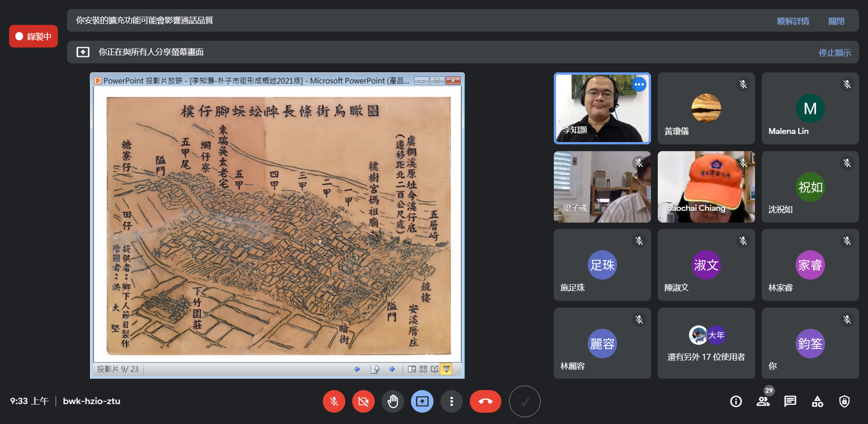This screenshot has width=868, height=424.
Task: Open host controls shield icon
Action: (844, 401)
